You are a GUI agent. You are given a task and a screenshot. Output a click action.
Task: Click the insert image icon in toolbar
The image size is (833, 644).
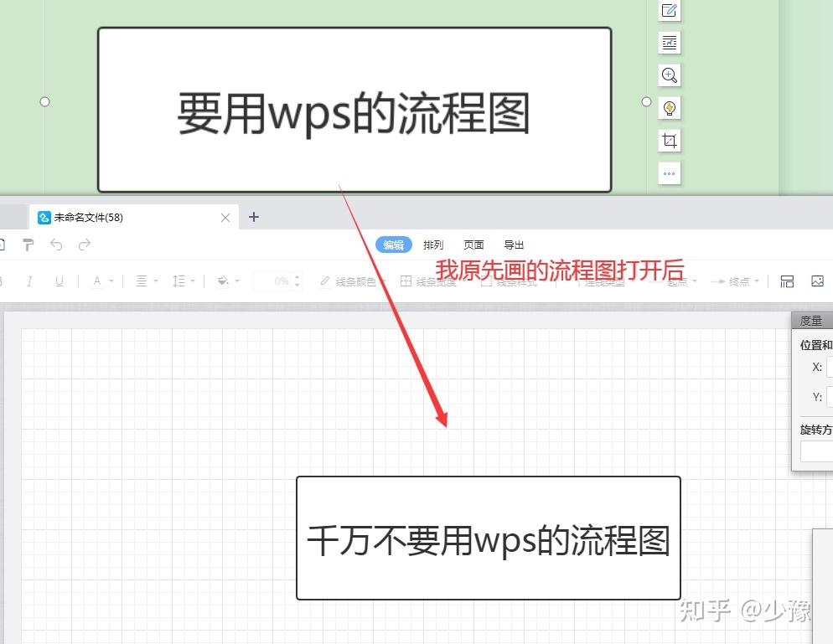[818, 281]
